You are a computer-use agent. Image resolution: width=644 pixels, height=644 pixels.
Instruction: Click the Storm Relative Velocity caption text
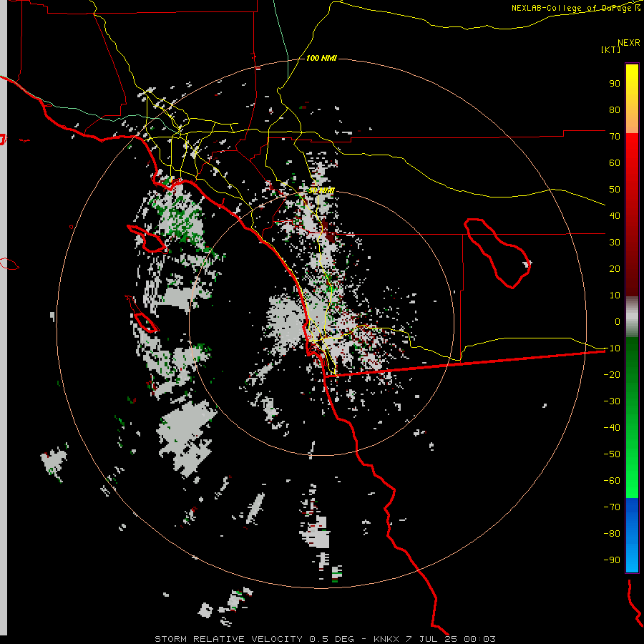click(x=325, y=639)
